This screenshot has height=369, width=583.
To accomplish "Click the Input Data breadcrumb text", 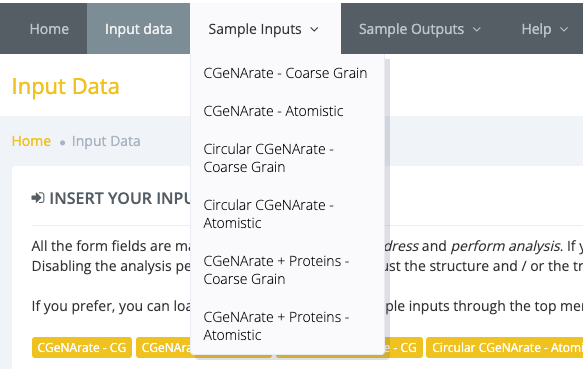I will point(106,141).
